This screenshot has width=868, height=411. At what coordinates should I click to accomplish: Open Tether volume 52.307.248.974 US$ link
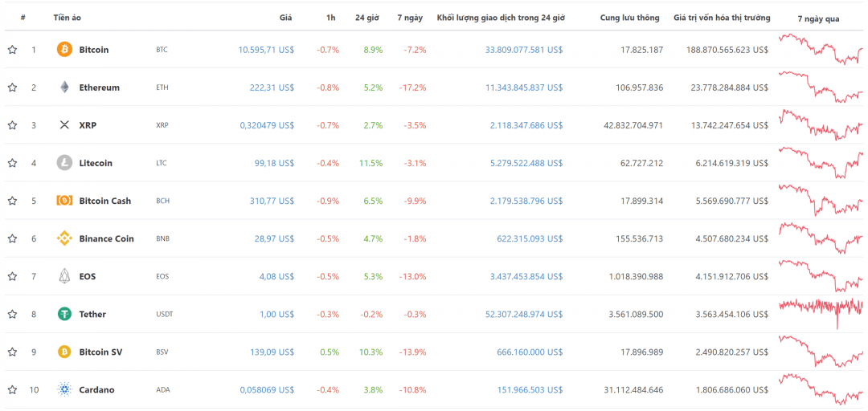pyautogui.click(x=524, y=314)
